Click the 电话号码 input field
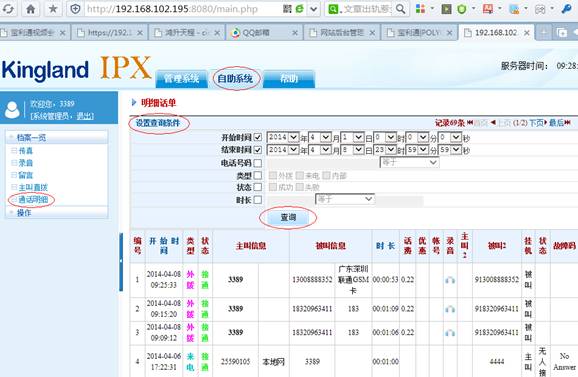This screenshot has width=578, height=377. click(x=322, y=163)
